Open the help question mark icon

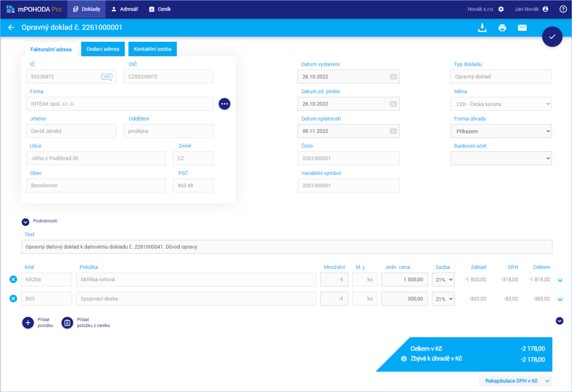tap(563, 9)
